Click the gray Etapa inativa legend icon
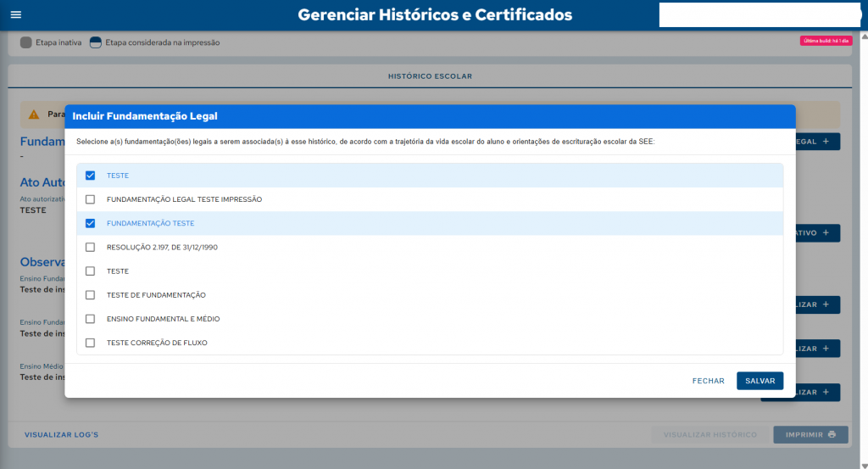The height and width of the screenshot is (469, 868). 25,42
